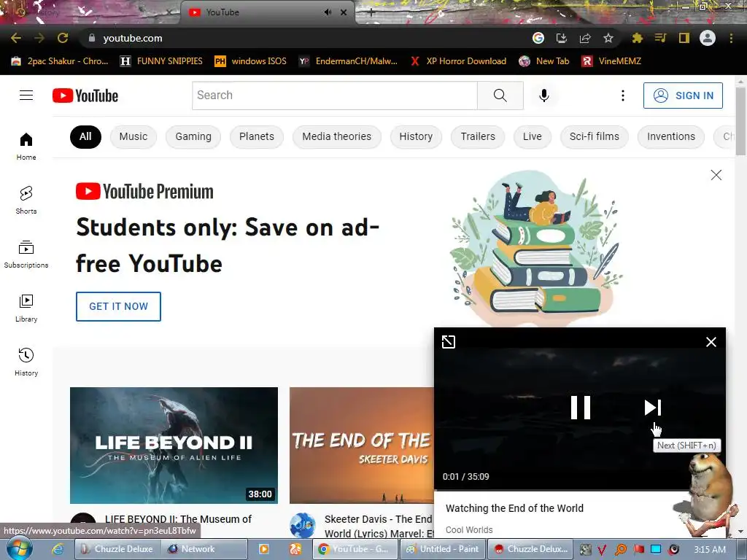
Task: Reload the page
Action: point(63,38)
